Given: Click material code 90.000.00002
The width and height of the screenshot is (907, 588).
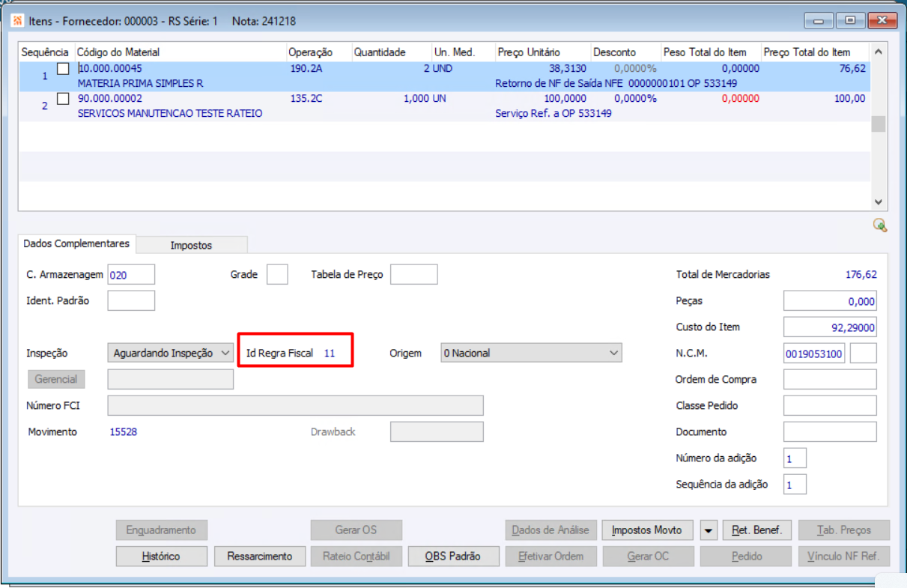Looking at the screenshot, I should click(x=110, y=99).
